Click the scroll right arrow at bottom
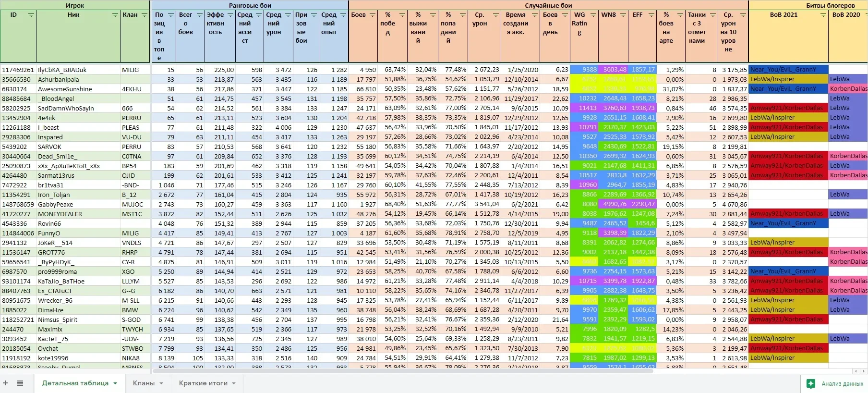Viewport: 868px width, 393px height. [x=863, y=371]
